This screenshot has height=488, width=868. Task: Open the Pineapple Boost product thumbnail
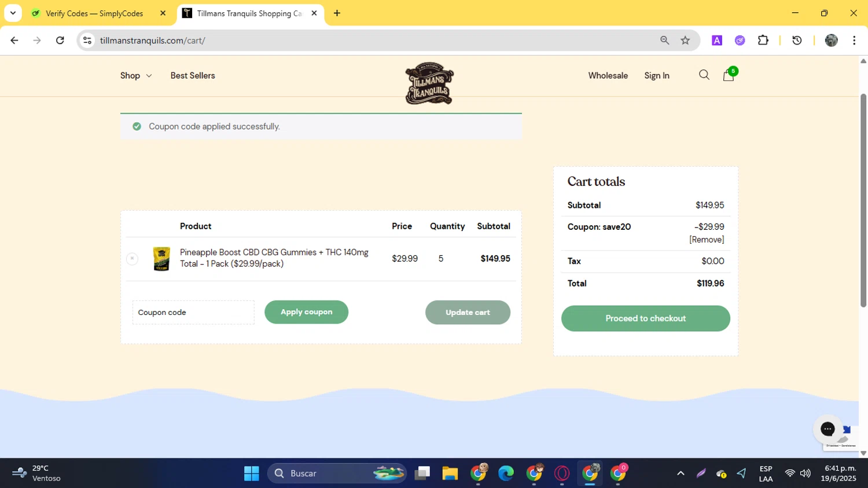pyautogui.click(x=161, y=259)
